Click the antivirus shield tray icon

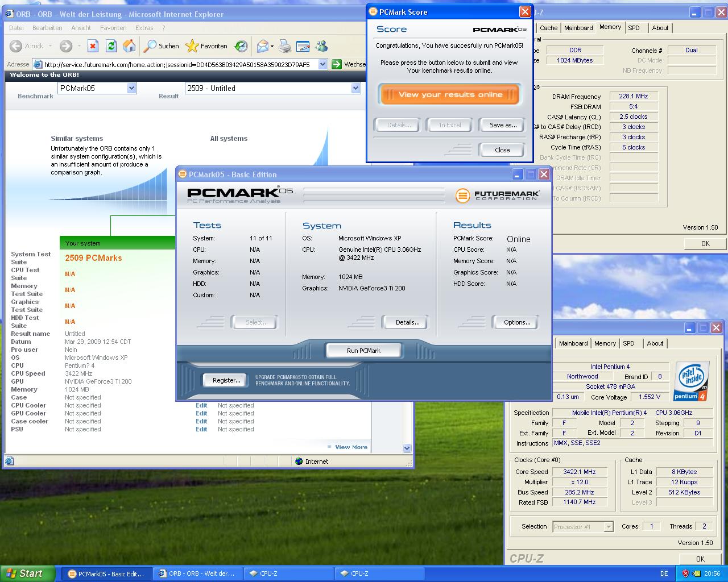pyautogui.click(x=685, y=574)
